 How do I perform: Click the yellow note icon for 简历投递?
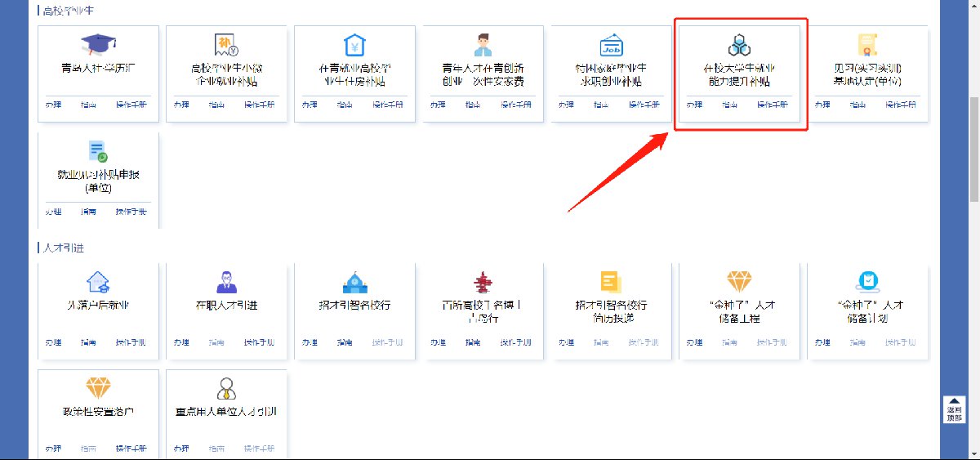click(x=611, y=282)
